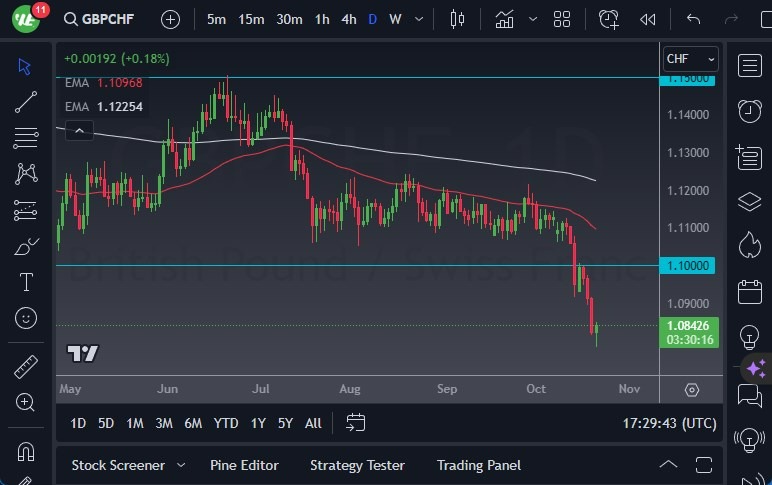Open the chart settings gear icon
Screen dimensions: 772x485
pos(692,390)
